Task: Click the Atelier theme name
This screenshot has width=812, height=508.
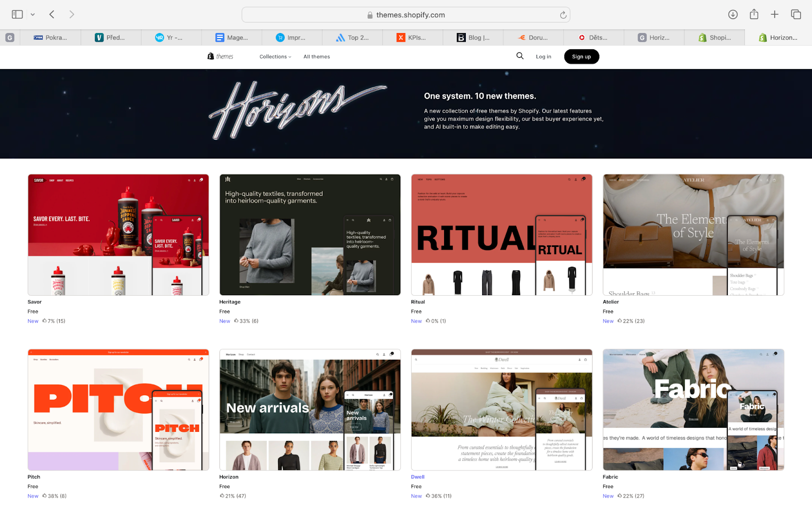Action: pyautogui.click(x=611, y=302)
